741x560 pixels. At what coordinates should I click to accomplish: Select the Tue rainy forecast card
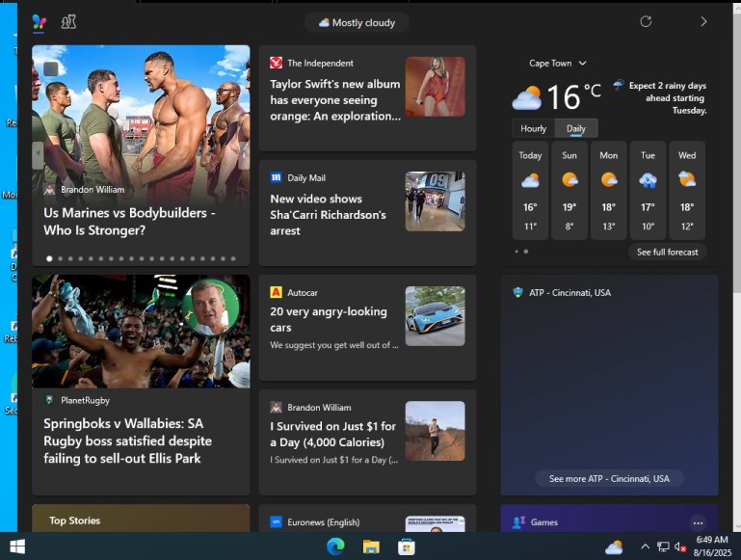coord(648,191)
